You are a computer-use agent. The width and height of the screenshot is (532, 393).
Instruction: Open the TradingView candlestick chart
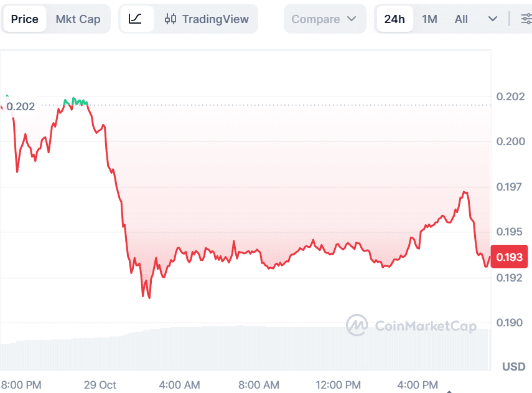(207, 19)
